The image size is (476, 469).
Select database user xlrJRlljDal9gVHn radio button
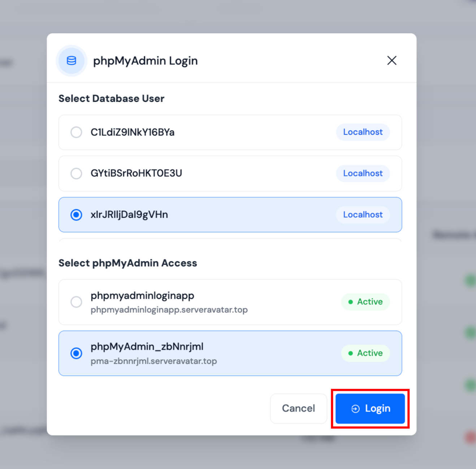tap(76, 215)
